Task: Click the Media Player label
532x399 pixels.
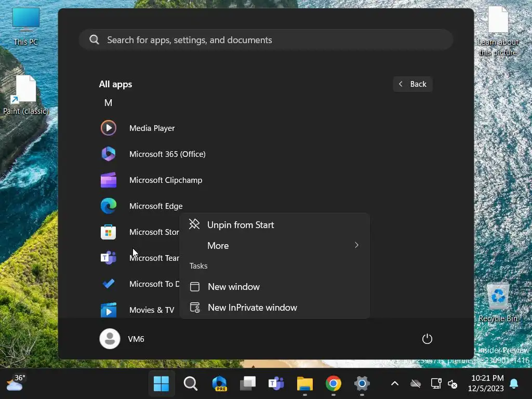Action: [x=152, y=128]
